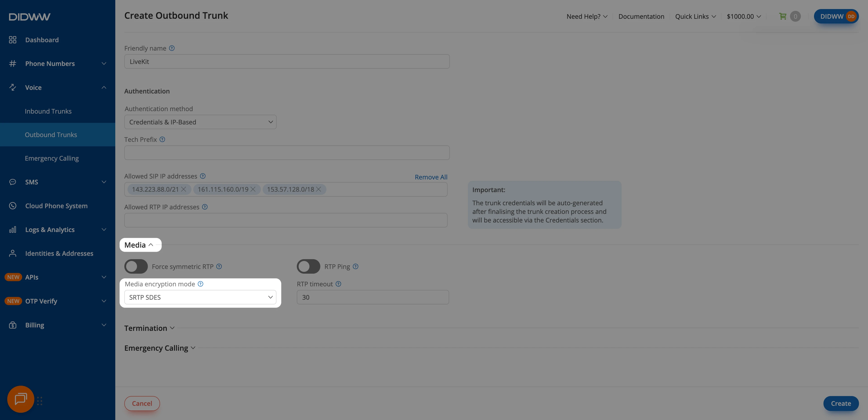Image resolution: width=868 pixels, height=420 pixels.
Task: Expand the Termination section
Action: (x=149, y=328)
